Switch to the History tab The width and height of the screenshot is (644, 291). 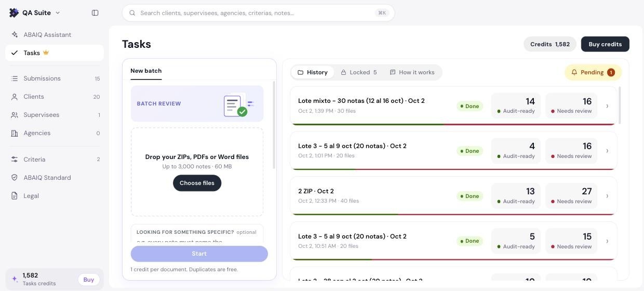pyautogui.click(x=313, y=72)
